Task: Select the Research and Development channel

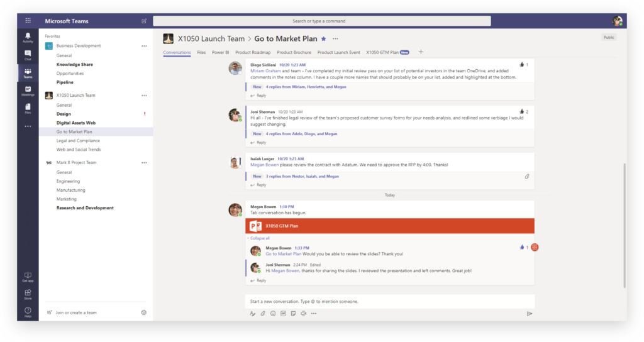Action: coord(85,207)
